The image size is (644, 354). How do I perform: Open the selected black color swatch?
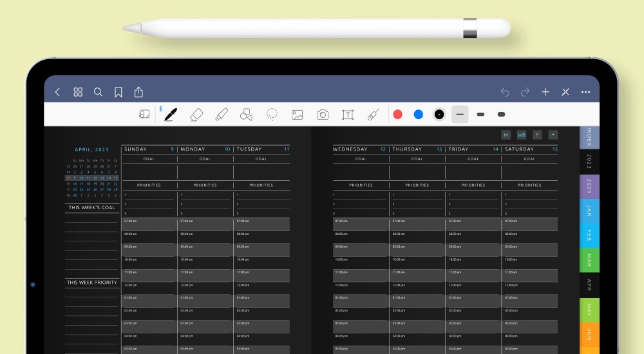pos(439,115)
